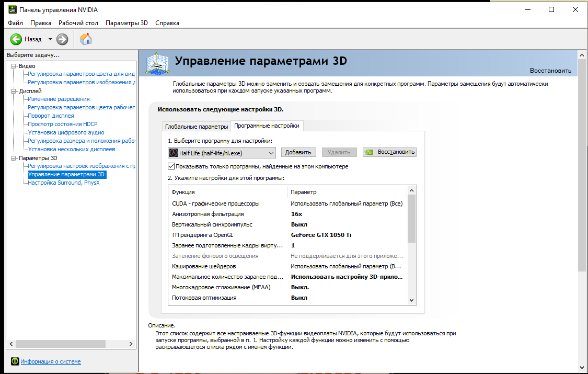Open Информация о системе link
This screenshot has height=374, width=588.
pos(51,361)
